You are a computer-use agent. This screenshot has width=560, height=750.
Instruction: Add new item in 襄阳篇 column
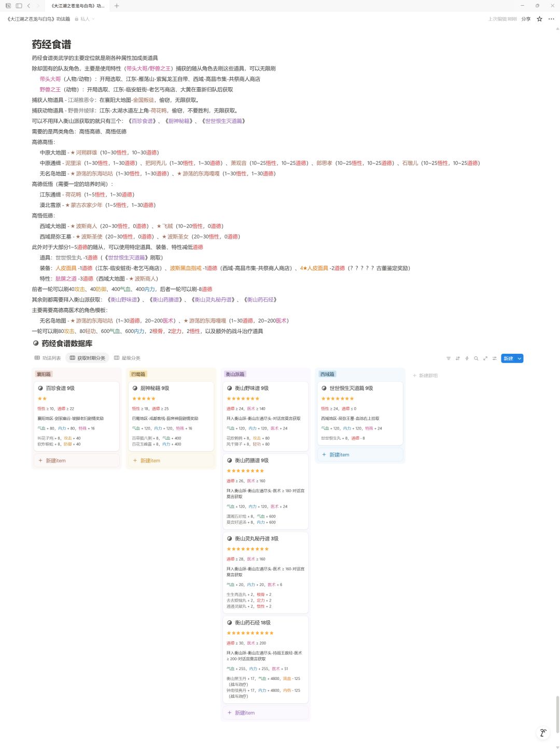[77, 461]
